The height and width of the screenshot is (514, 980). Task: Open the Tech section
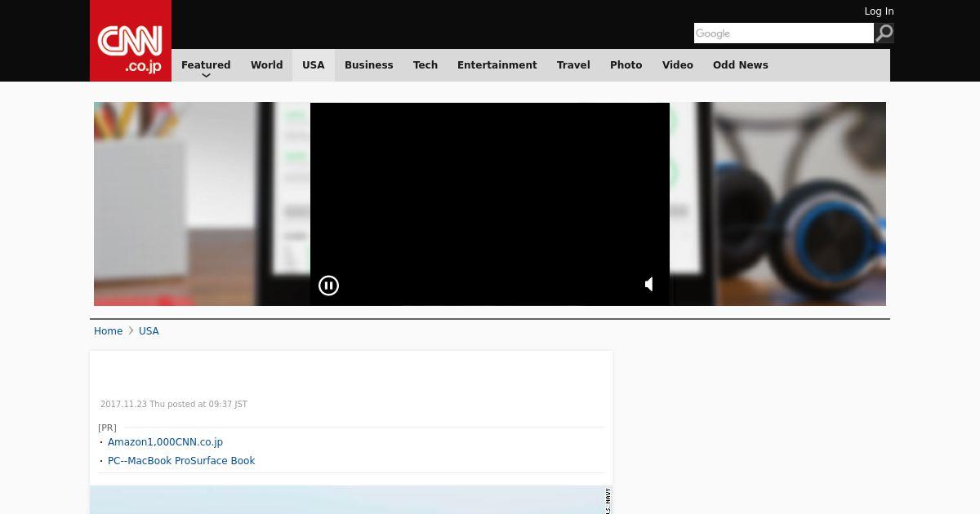[425, 65]
